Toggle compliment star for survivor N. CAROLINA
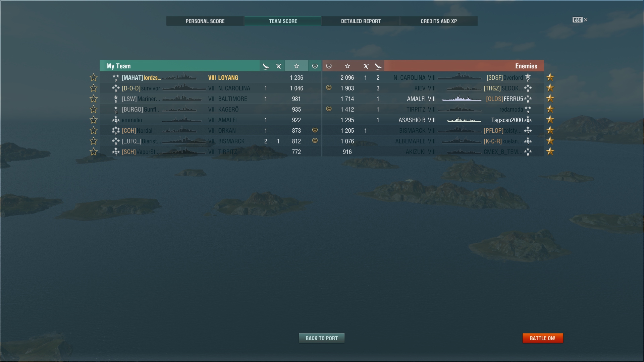This screenshot has height=362, width=644. tap(94, 88)
